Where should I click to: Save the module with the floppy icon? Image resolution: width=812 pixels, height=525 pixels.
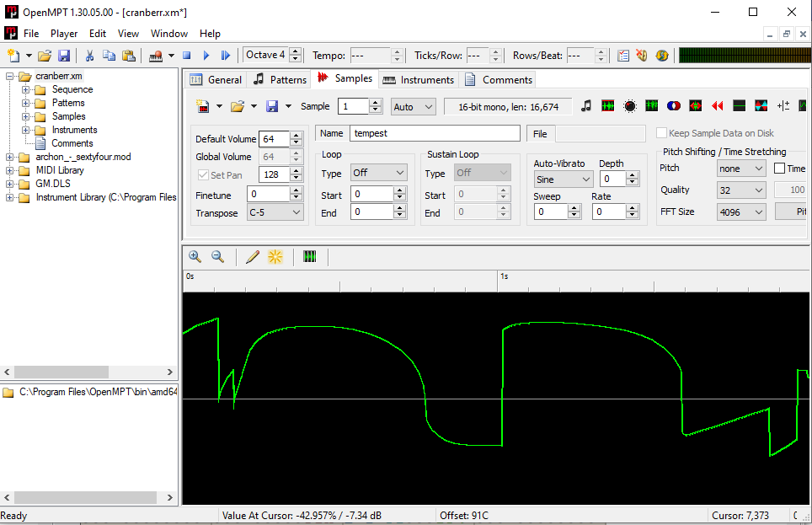64,56
